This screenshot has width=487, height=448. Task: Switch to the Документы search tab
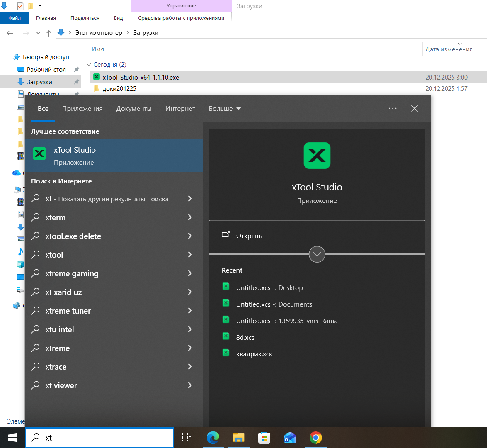click(x=134, y=109)
